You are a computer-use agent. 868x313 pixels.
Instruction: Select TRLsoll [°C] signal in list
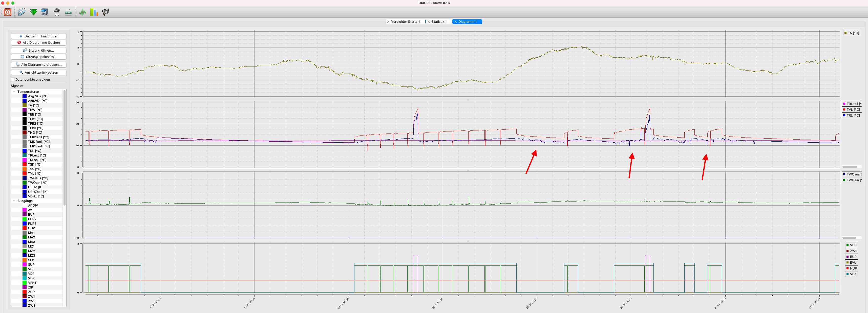pyautogui.click(x=37, y=160)
